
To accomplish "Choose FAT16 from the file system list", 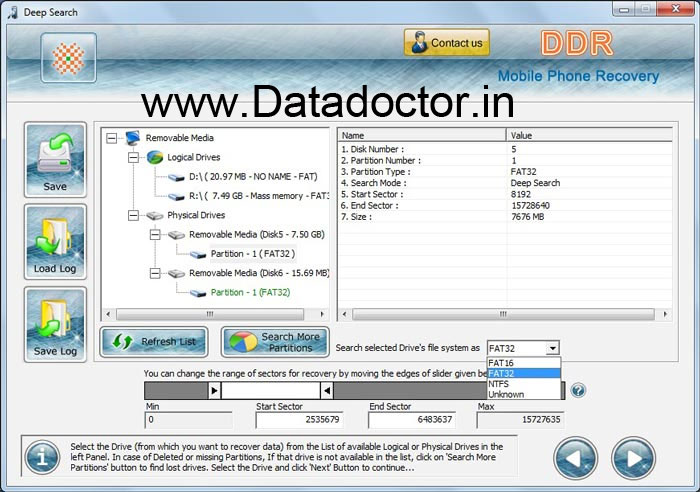I will click(x=524, y=363).
